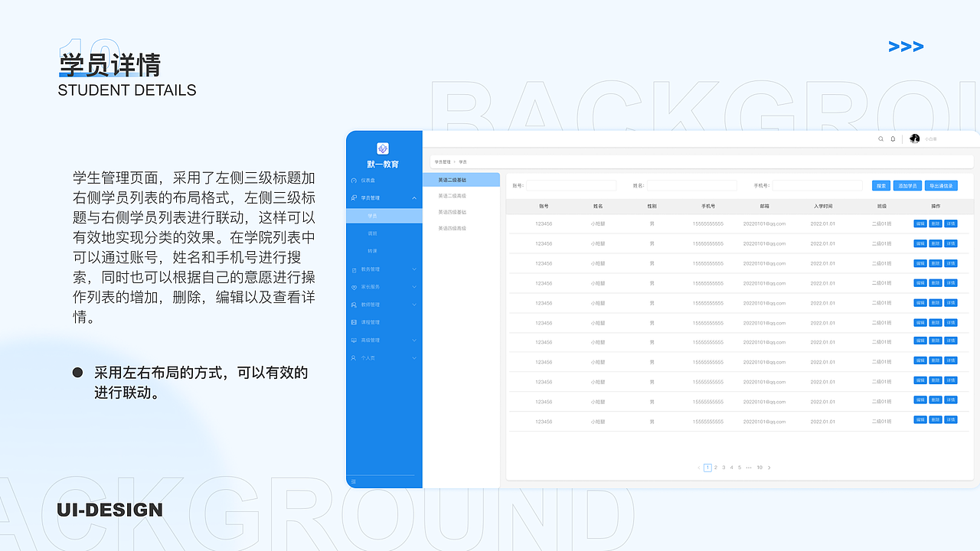This screenshot has width=980, height=551.
Task: Click the 家长服务 heart icon
Action: [352, 287]
